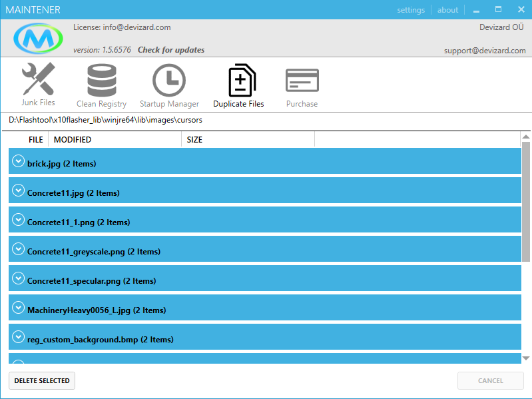Image resolution: width=532 pixels, height=399 pixels.
Task: Expand the Concrete11_1.png group
Action: 18,220
